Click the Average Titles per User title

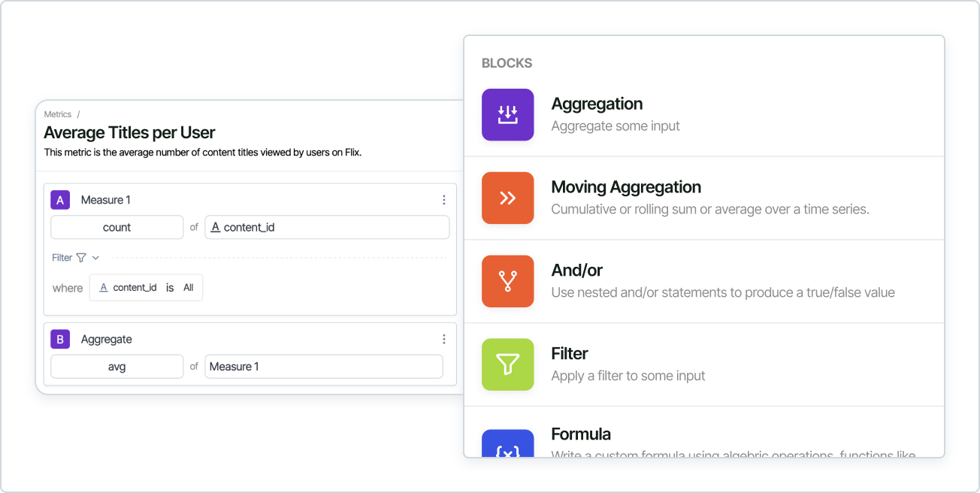pyautogui.click(x=129, y=133)
